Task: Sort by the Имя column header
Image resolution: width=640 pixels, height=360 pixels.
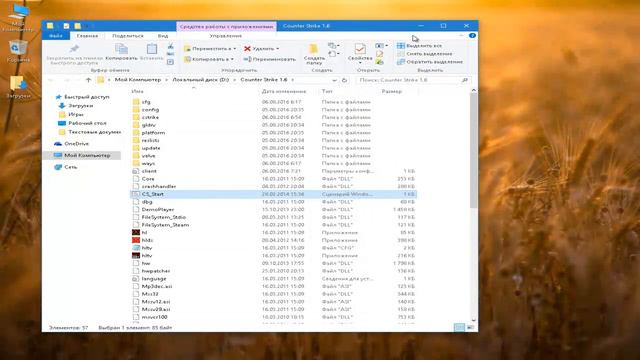Action: pyautogui.click(x=138, y=91)
